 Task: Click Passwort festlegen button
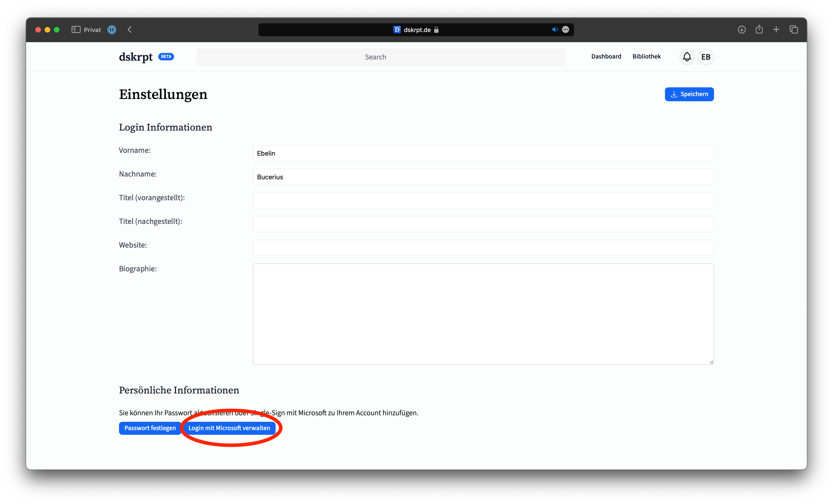coord(150,428)
